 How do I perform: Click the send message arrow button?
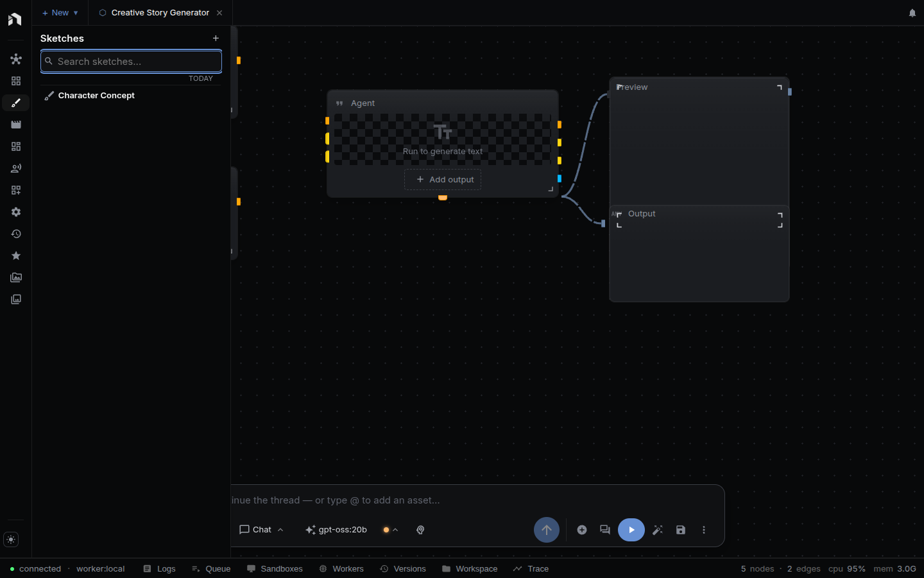(x=547, y=530)
